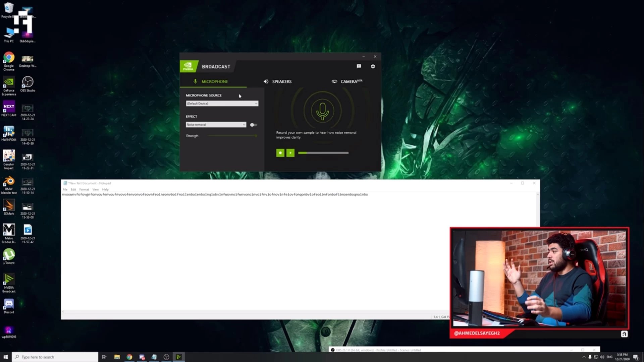The image size is (644, 362).
Task: Select the NVIDIA Broadcast desktop shortcut
Action: [9, 283]
